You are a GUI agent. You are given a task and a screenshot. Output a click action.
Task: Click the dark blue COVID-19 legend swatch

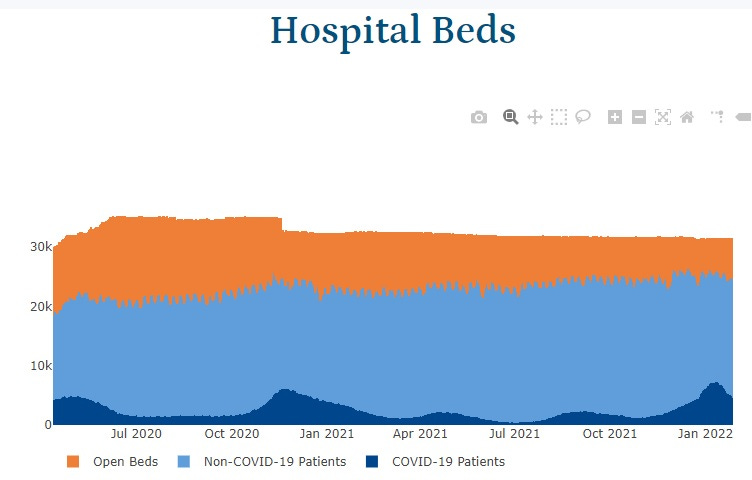(372, 461)
